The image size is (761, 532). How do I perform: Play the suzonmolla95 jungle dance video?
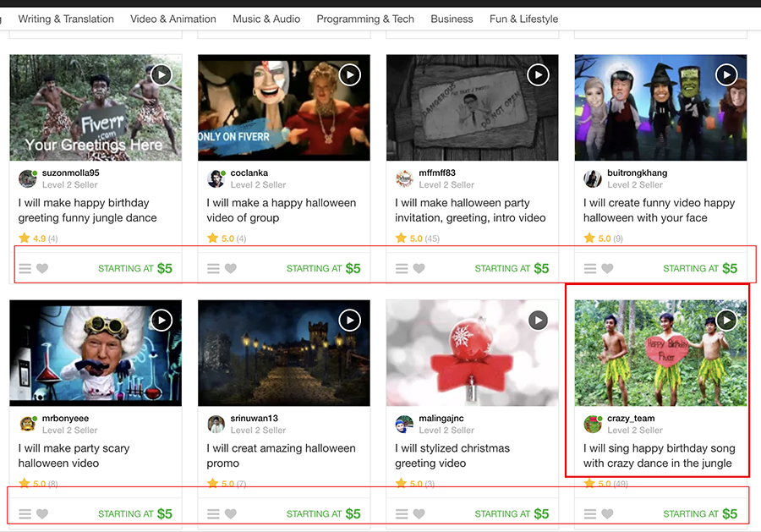pyautogui.click(x=162, y=74)
